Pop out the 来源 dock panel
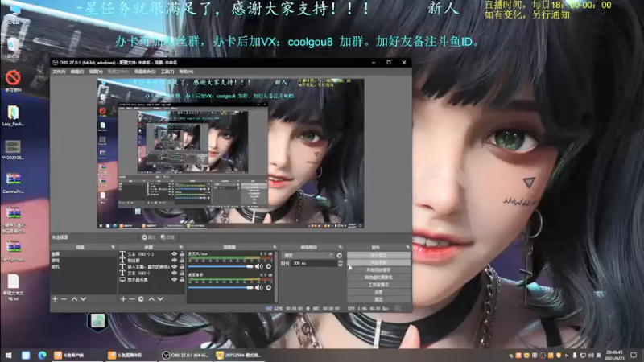 tap(181, 247)
